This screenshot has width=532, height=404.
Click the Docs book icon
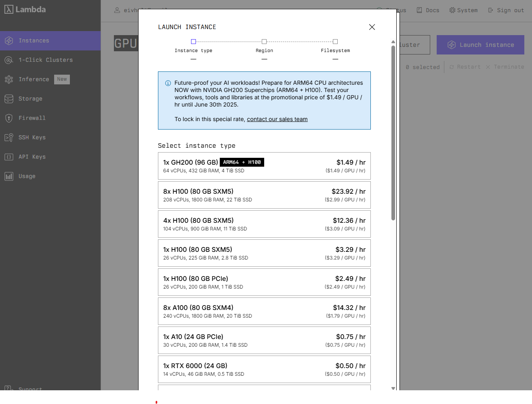[419, 10]
